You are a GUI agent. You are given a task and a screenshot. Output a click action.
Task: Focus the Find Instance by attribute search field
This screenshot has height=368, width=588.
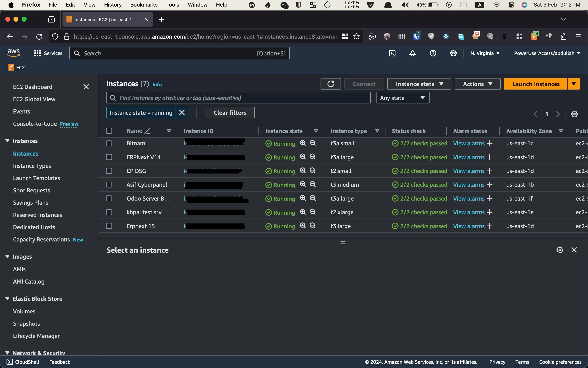(x=238, y=98)
